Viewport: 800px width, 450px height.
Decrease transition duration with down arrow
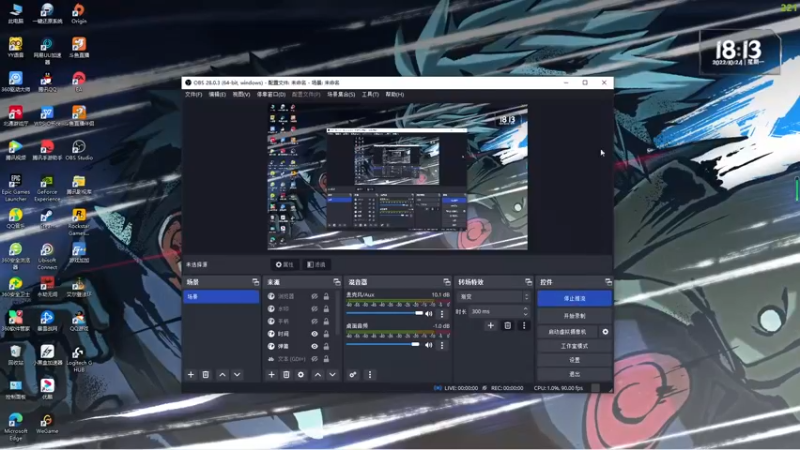526,314
